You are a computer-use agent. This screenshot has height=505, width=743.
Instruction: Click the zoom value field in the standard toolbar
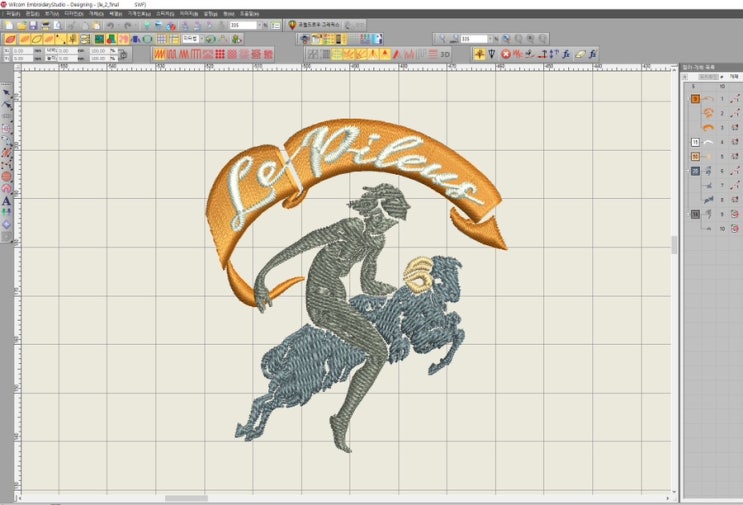[x=243, y=25]
